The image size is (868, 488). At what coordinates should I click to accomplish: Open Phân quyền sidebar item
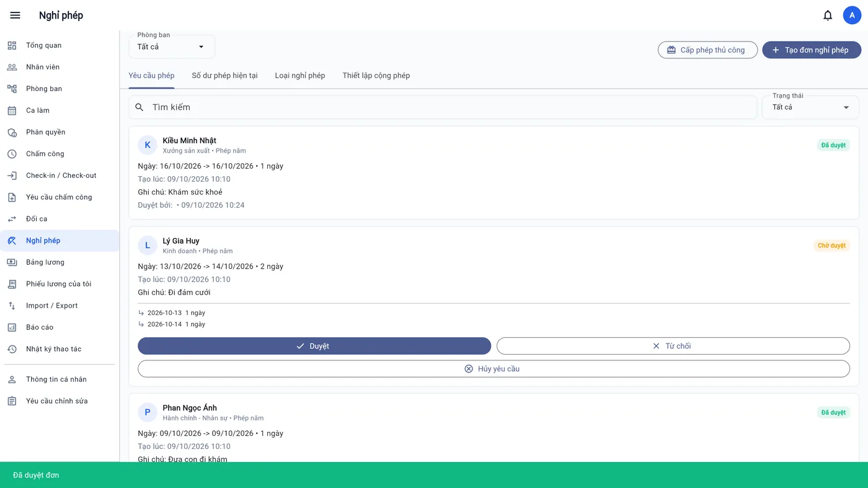[x=60, y=132]
